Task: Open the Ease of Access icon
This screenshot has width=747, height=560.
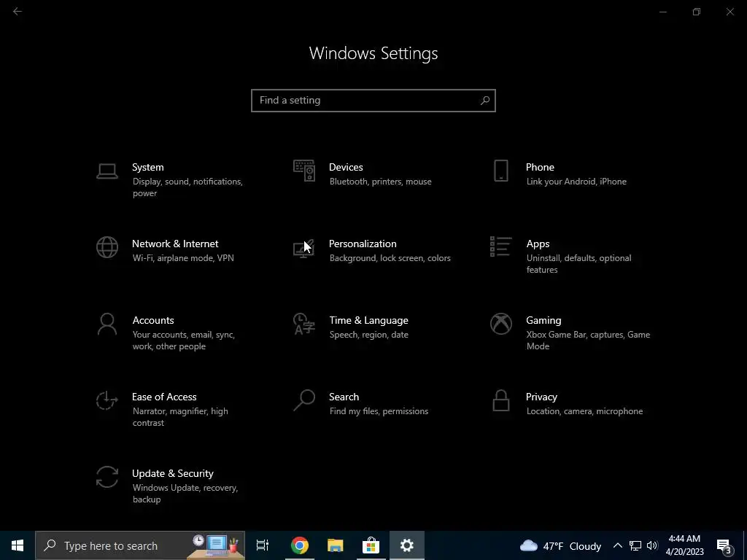Action: pyautogui.click(x=107, y=400)
